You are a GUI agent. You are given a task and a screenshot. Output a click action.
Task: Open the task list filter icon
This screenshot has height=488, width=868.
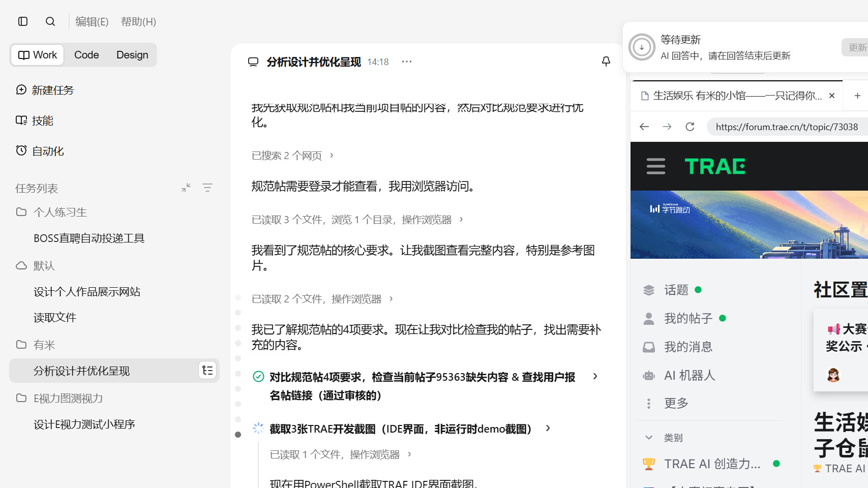coord(207,188)
